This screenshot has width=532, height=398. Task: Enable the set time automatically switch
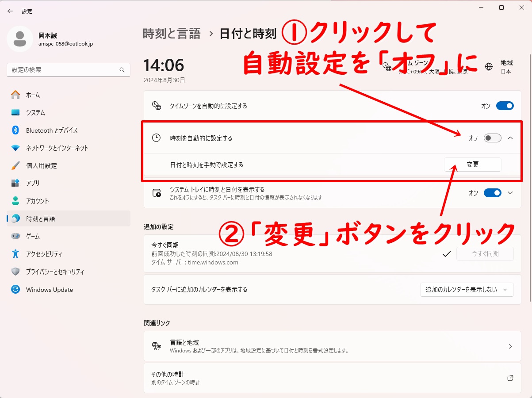point(492,138)
